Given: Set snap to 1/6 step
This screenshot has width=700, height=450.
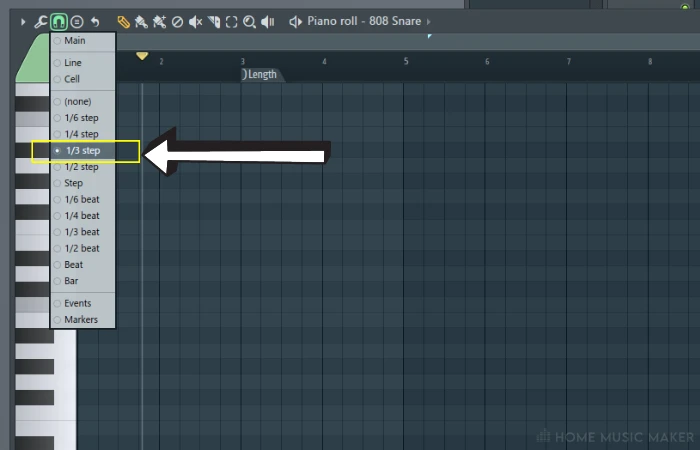Looking at the screenshot, I should click(83, 118).
